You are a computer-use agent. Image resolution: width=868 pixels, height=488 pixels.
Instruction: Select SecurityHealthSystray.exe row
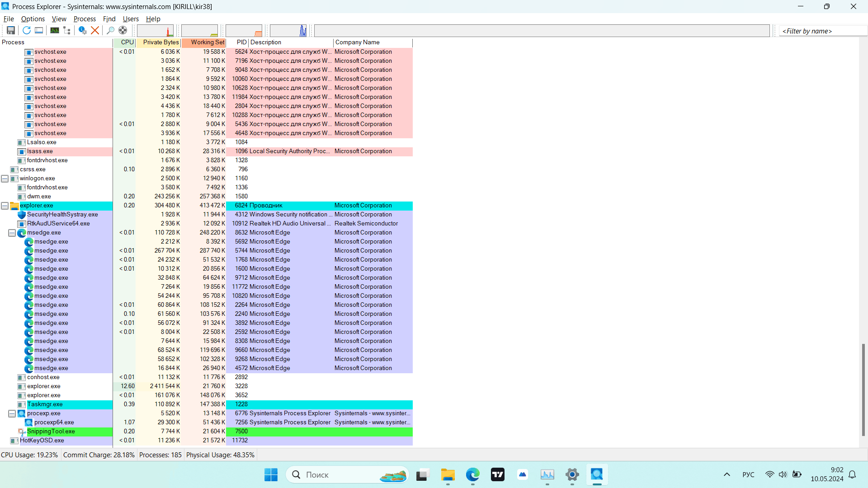(206, 215)
